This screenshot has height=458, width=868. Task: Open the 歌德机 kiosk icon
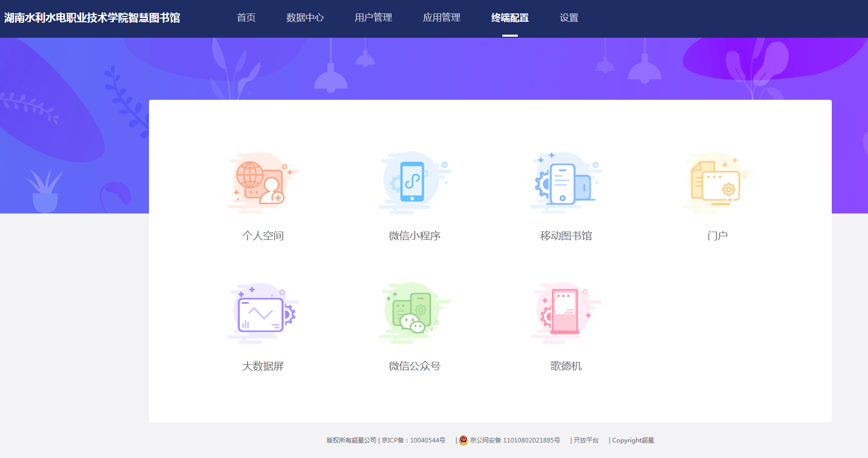point(566,313)
